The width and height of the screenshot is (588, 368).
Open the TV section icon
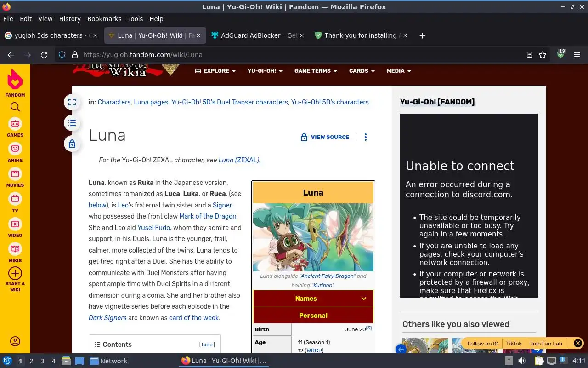(15, 199)
